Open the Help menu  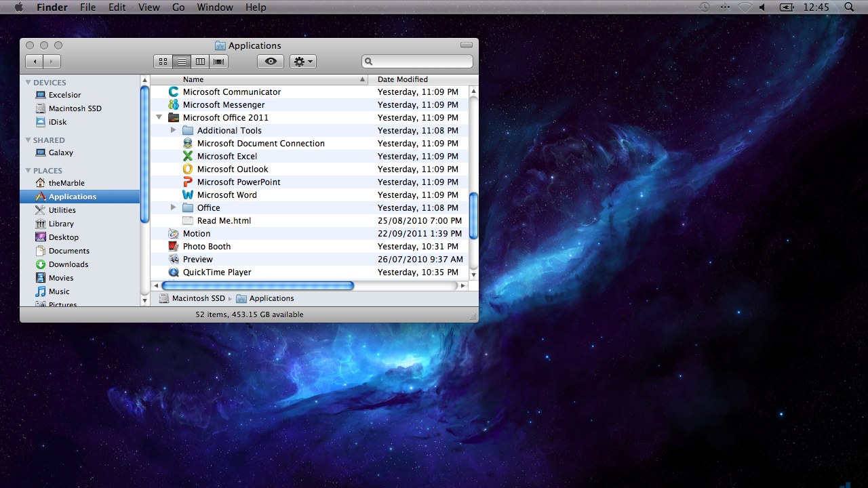point(256,7)
